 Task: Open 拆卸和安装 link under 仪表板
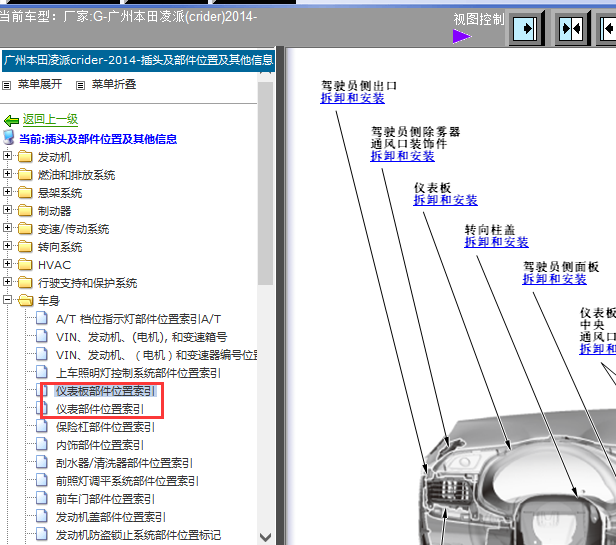pos(445,200)
